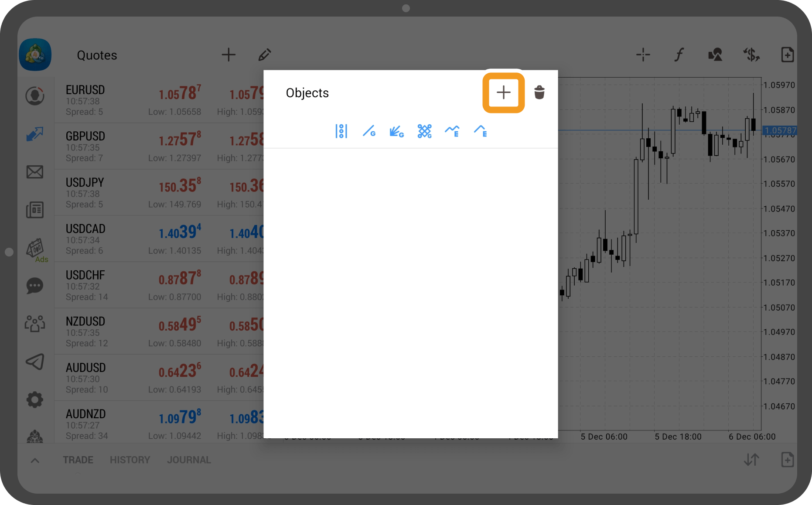Open settings gear in the sidebar
Screen dimensions: 812x505
tap(35, 399)
